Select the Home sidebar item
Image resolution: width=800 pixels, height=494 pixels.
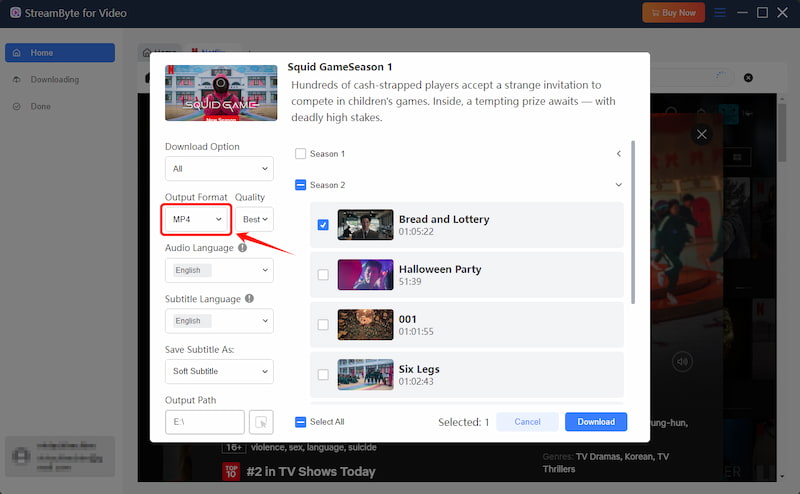(x=60, y=53)
